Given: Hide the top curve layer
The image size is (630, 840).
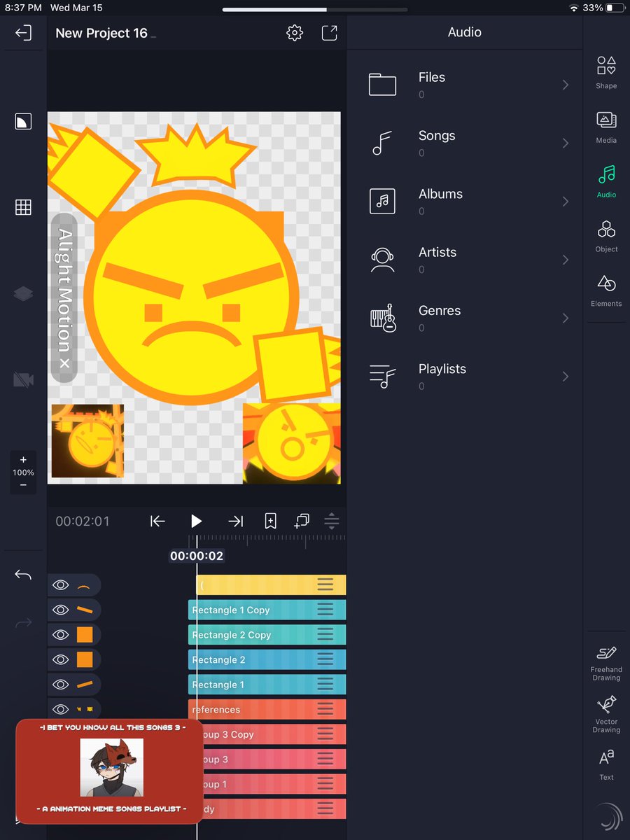Looking at the screenshot, I should point(61,585).
